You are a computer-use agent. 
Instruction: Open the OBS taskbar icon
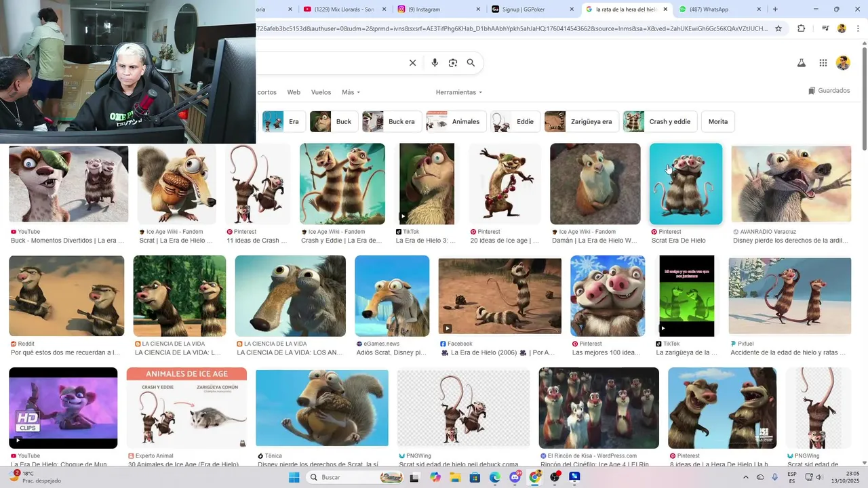click(x=555, y=477)
